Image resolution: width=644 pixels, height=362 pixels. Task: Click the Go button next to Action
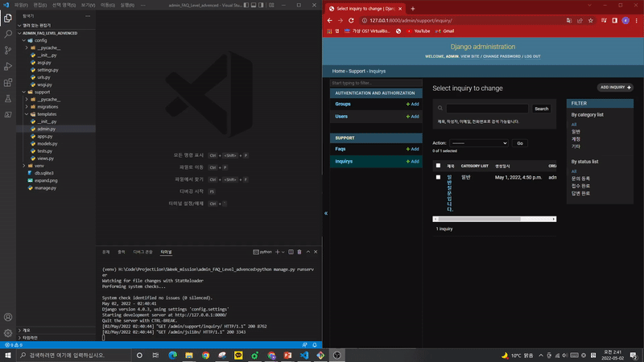pyautogui.click(x=520, y=143)
